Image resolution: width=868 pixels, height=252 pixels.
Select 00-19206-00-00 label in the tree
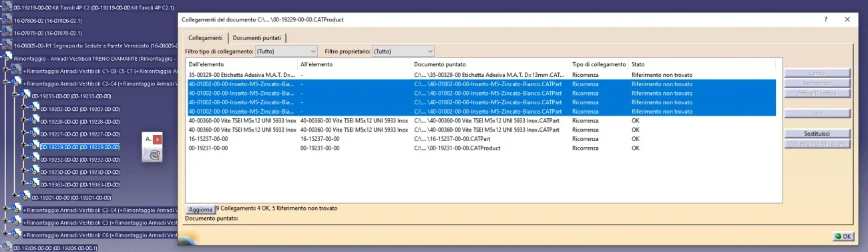click(56, 247)
